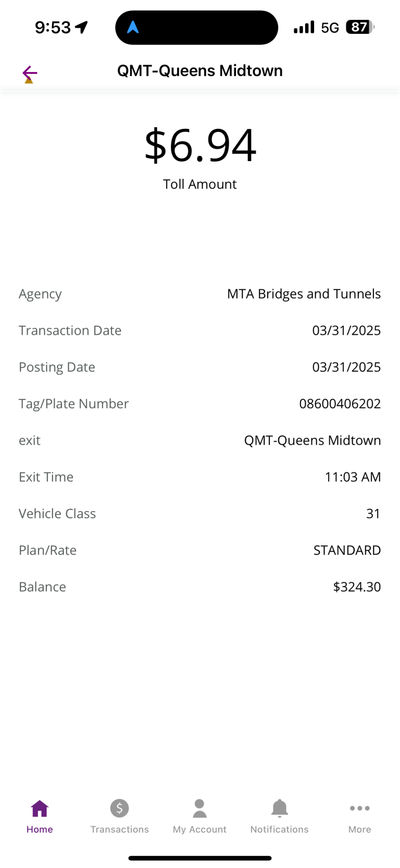Switch to the Transactions tab label
The image size is (400, 868).
(119, 829)
